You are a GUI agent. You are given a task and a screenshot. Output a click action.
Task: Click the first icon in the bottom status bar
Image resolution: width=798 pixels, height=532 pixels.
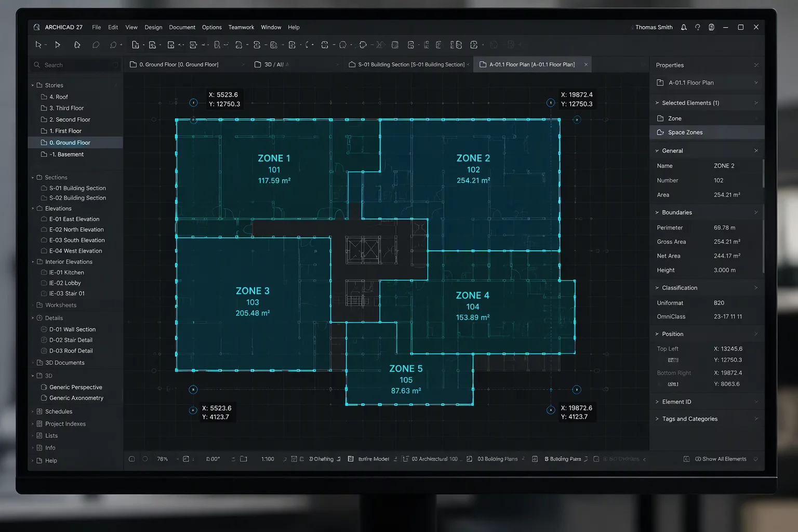coord(132,459)
